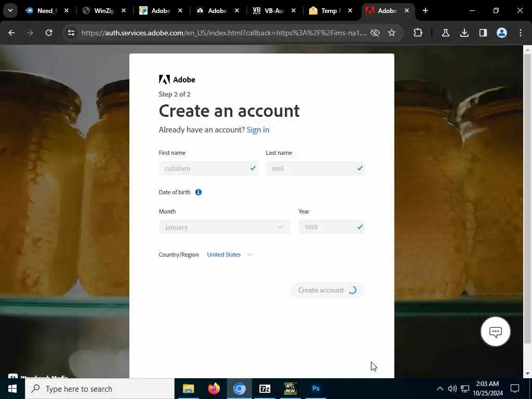Viewport: 532px width, 399px height.
Task: Go back to previous page
Action: click(11, 33)
